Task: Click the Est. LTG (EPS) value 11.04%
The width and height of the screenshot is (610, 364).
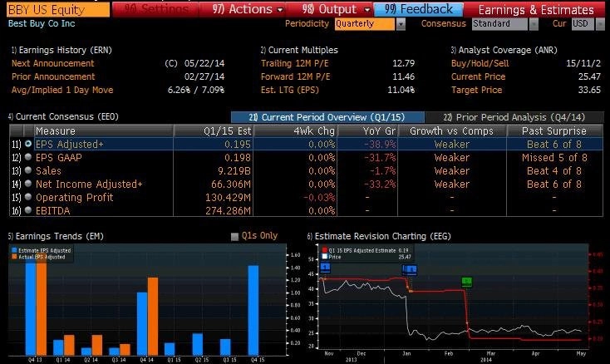Action: point(401,90)
